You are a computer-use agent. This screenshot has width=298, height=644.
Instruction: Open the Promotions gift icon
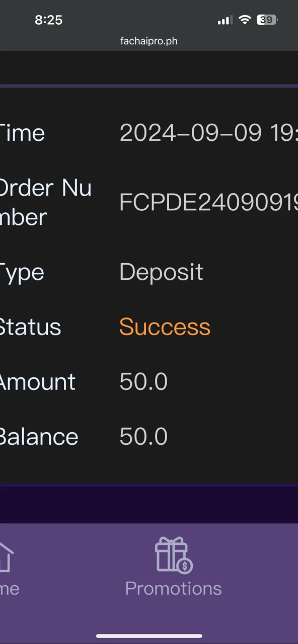(x=174, y=555)
